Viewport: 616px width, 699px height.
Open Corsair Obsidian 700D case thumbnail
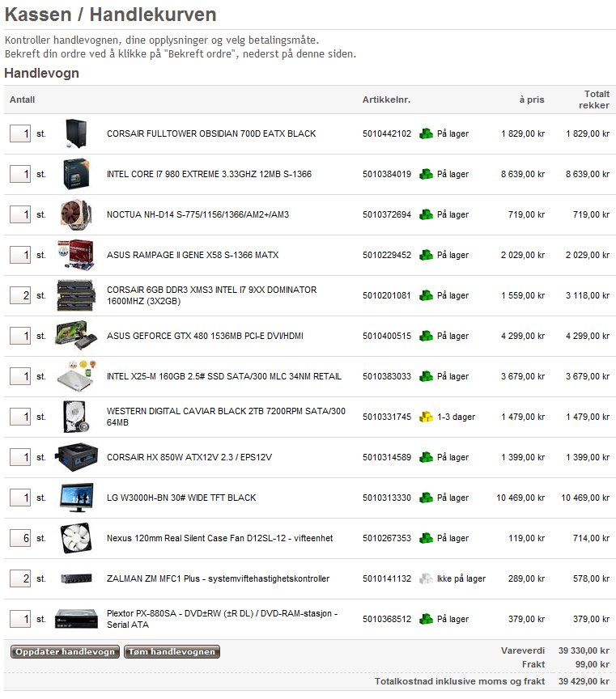(x=76, y=133)
